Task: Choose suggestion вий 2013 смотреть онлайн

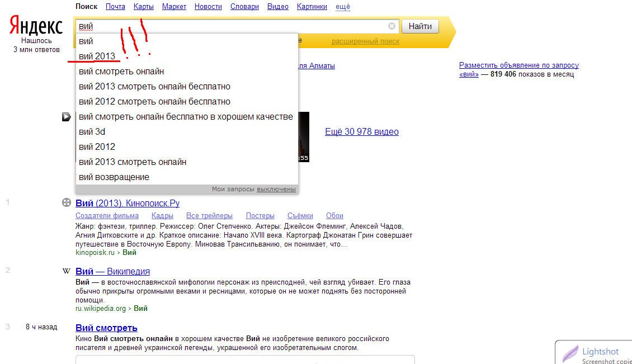Action: [x=187, y=162]
